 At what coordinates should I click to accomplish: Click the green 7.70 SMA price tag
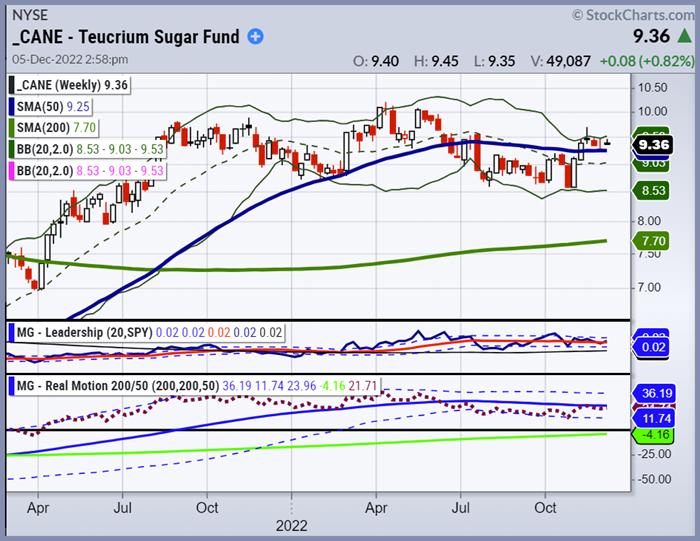[x=656, y=242]
